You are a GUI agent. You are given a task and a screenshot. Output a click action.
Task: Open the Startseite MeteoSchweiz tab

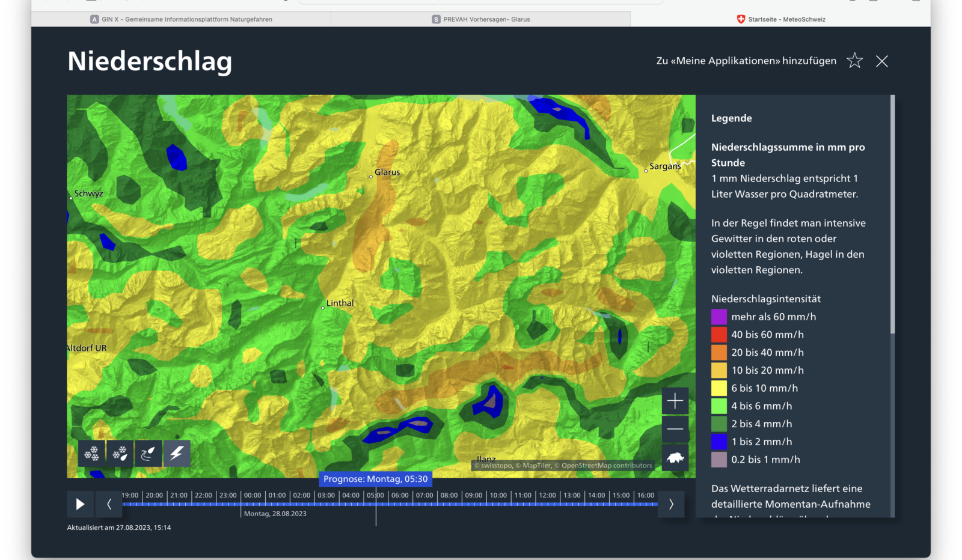781,19
